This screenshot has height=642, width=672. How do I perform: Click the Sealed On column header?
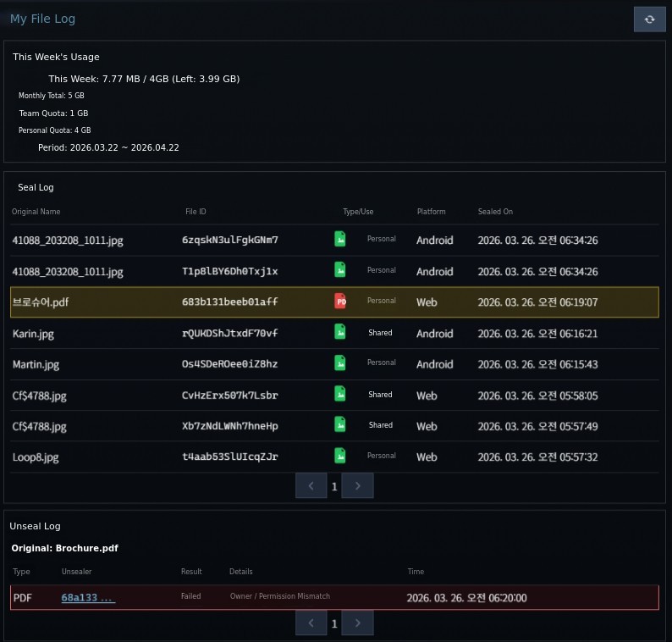point(495,212)
